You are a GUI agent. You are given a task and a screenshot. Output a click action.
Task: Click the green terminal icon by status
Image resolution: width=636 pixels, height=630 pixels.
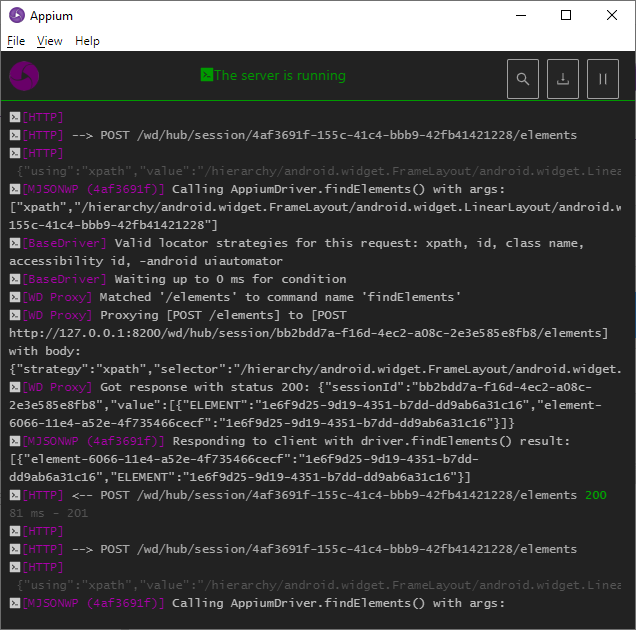(206, 75)
